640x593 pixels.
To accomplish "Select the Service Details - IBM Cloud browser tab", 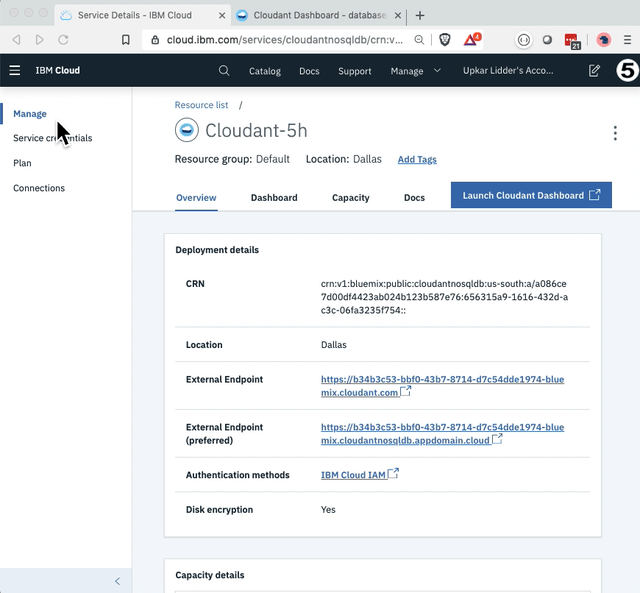I will [x=141, y=16].
